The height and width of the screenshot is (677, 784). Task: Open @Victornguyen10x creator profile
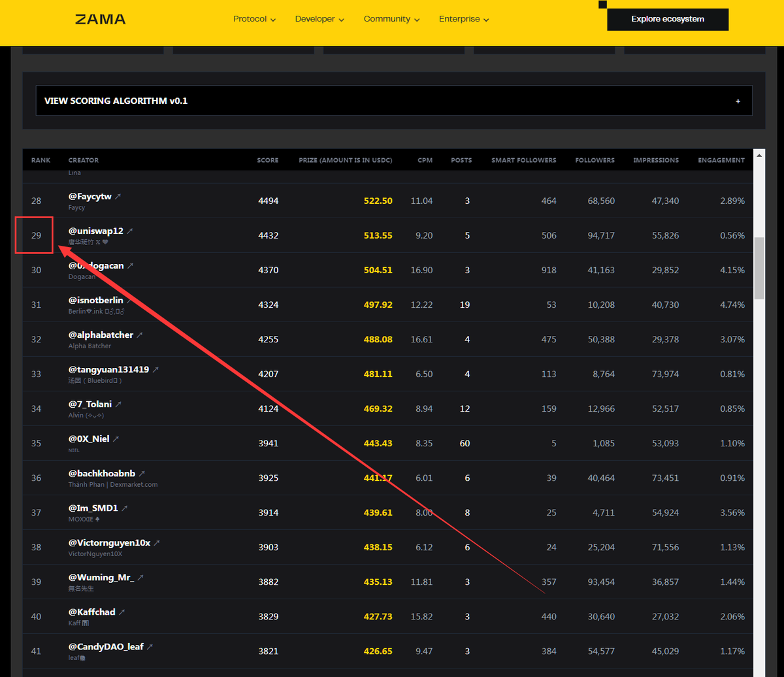pos(109,542)
